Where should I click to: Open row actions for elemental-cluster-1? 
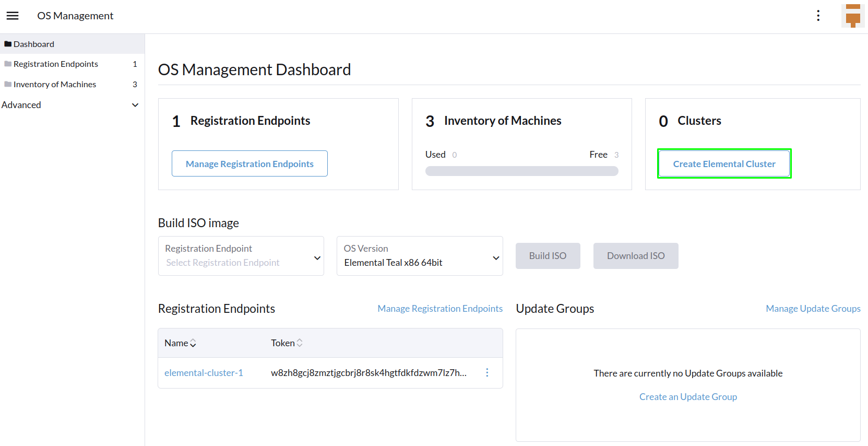click(x=487, y=372)
